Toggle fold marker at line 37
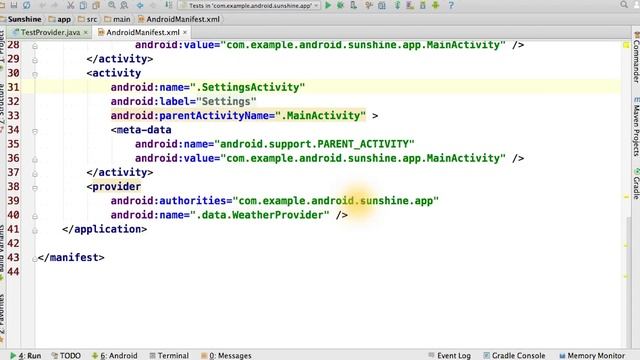Screen dimensions: 640x360 [x=35, y=174]
